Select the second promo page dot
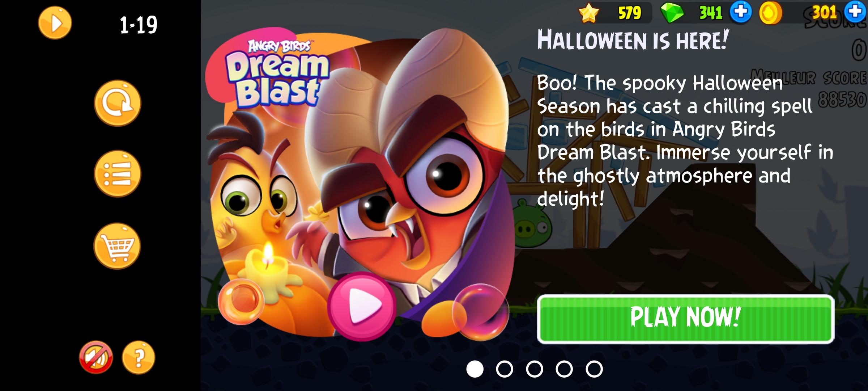This screenshot has height=391, width=868. [x=505, y=369]
